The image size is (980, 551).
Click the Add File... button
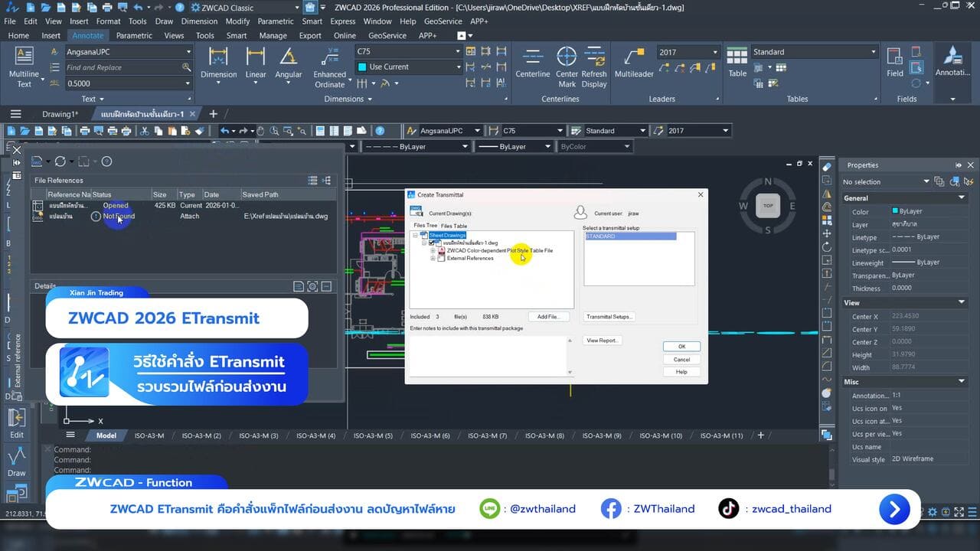point(548,317)
